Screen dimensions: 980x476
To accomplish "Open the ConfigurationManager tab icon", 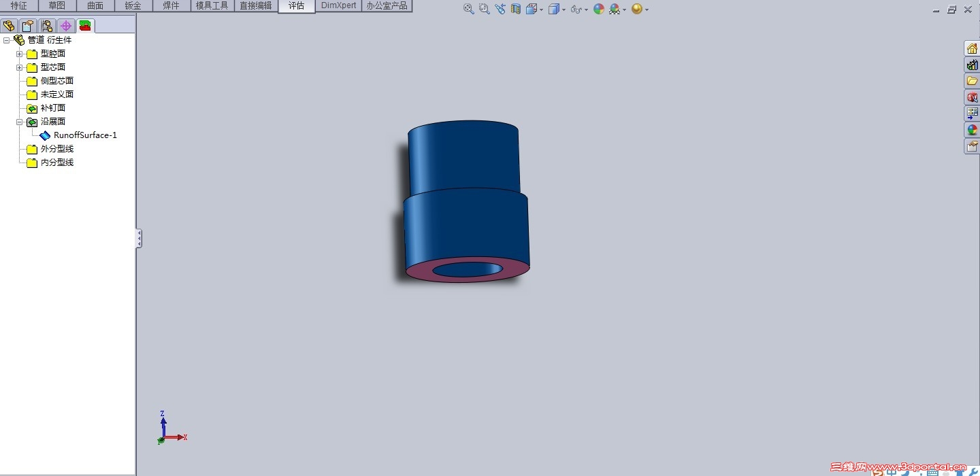I will [x=47, y=26].
